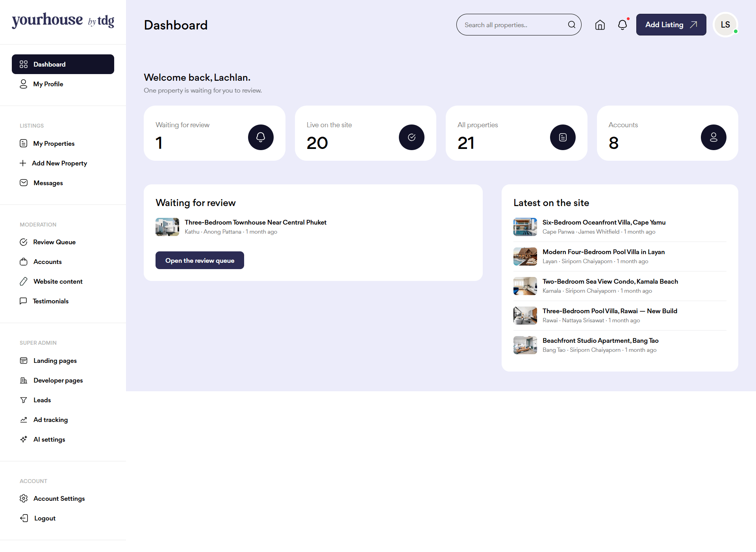Select Dashboard in sidebar
This screenshot has width=756, height=552.
(63, 64)
